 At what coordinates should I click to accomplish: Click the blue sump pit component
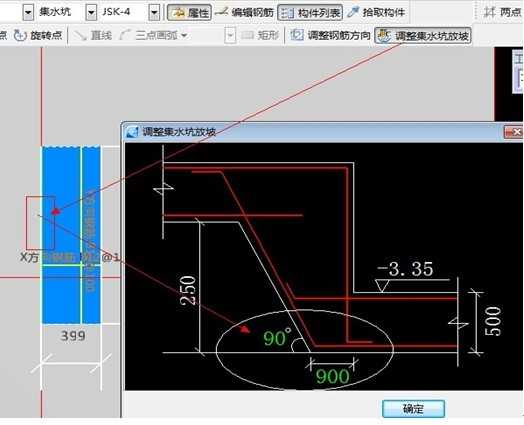coord(71,235)
